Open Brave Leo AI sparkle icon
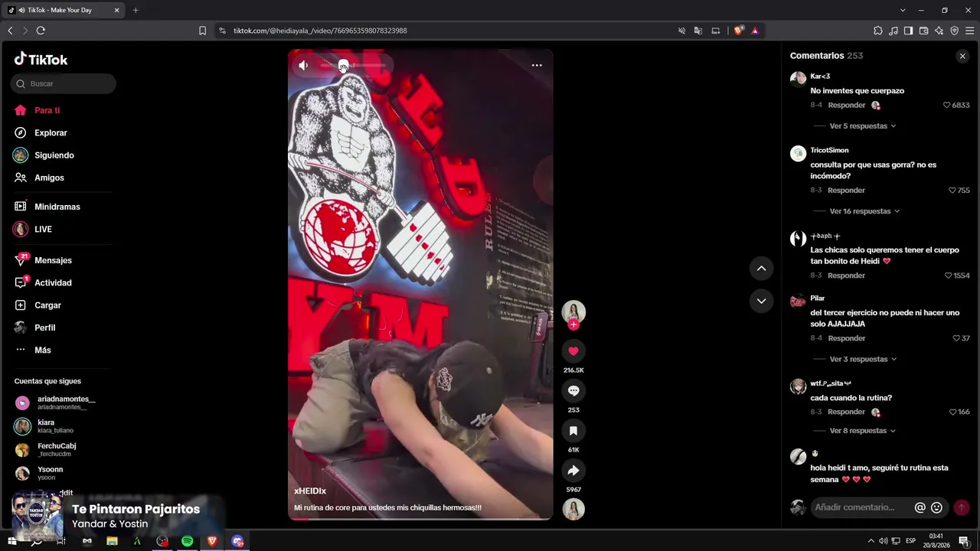The width and height of the screenshot is (980, 551). tap(939, 31)
